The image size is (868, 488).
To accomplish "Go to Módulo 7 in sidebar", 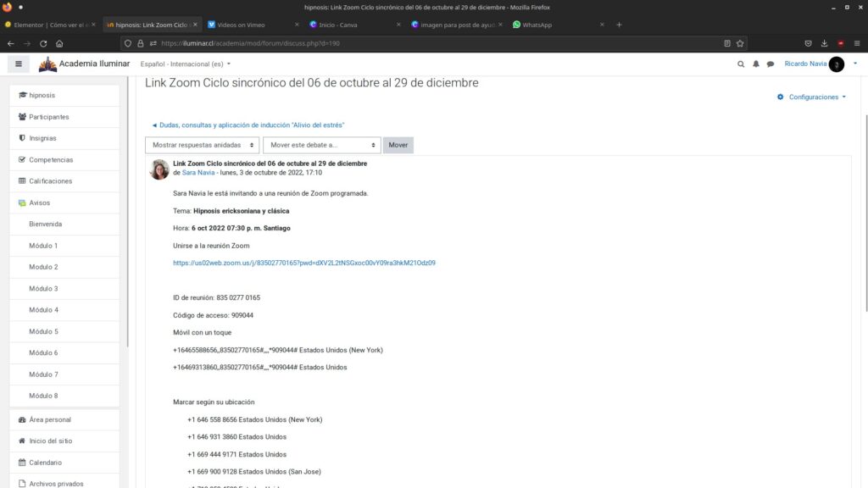I will [64, 374].
